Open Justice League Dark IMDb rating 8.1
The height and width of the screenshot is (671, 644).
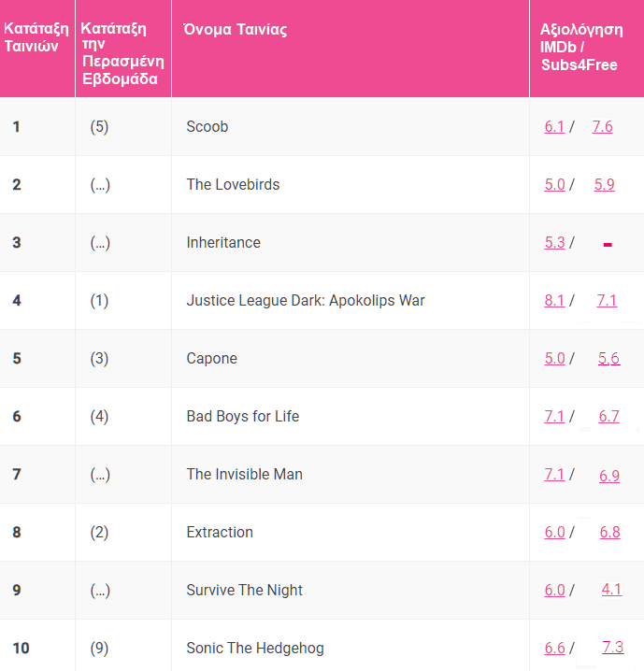tap(554, 300)
